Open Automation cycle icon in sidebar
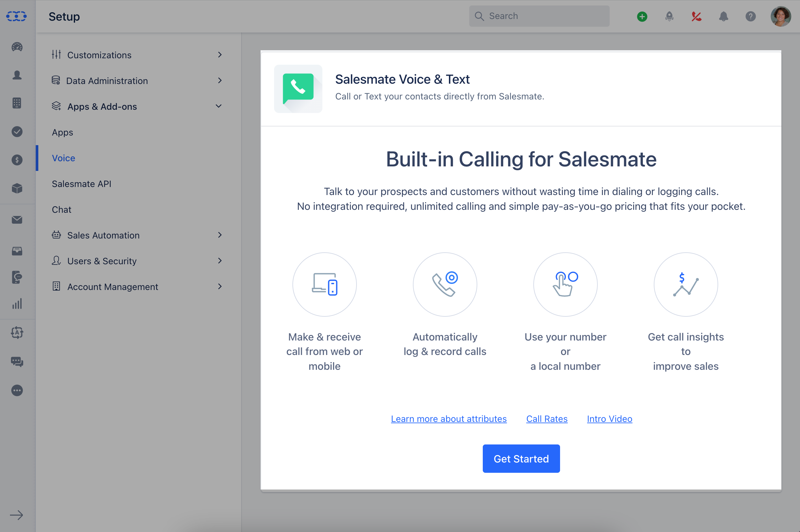800x532 pixels. coord(17,333)
